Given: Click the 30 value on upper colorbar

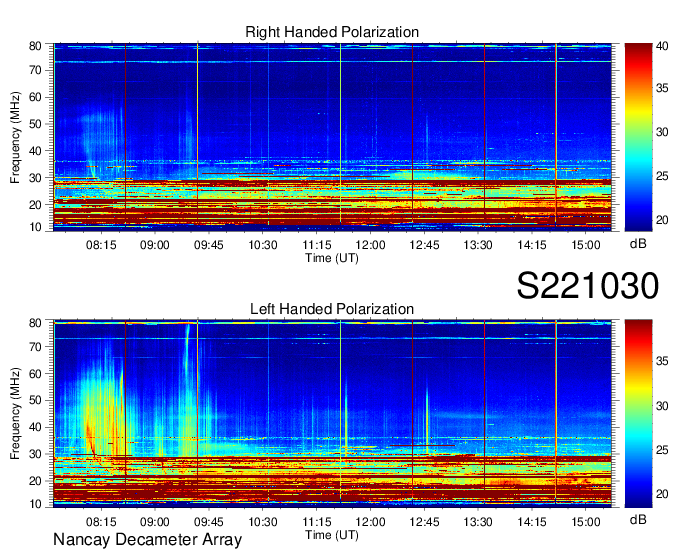Looking at the screenshot, I should click(x=662, y=132).
